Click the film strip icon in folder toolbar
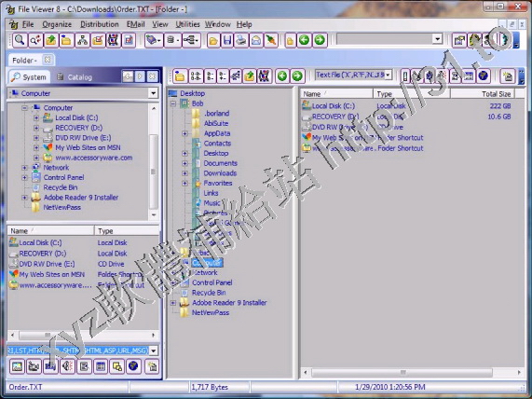The width and height of the screenshot is (532, 399). [265, 76]
